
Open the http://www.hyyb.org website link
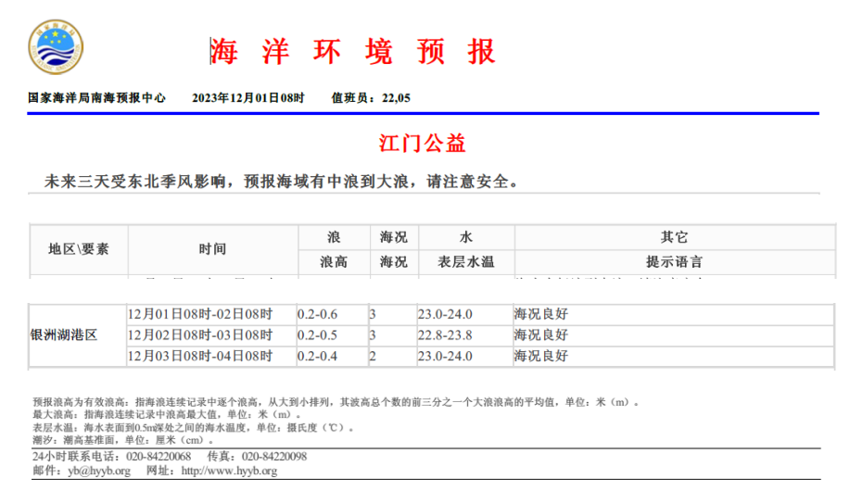click(x=229, y=471)
